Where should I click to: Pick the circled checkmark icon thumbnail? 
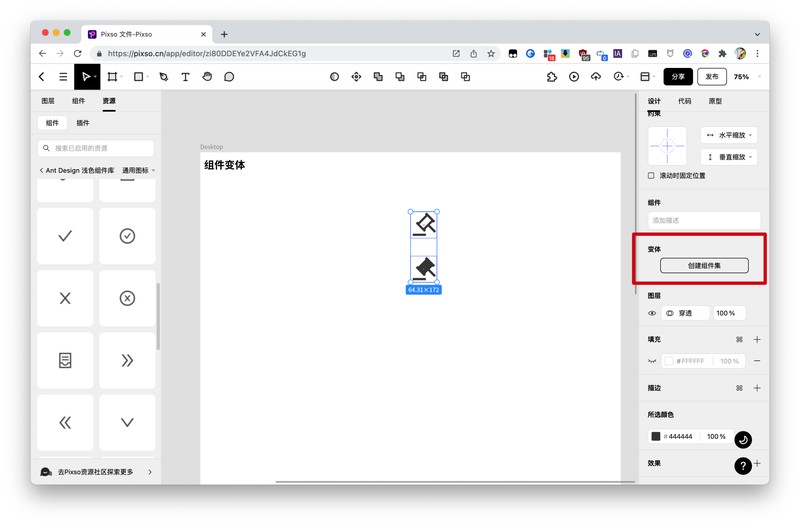point(127,236)
